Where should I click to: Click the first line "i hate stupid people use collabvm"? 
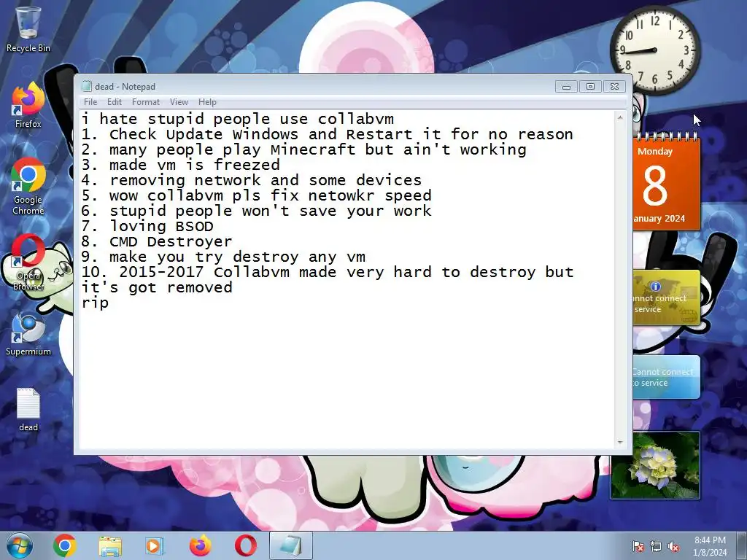click(238, 119)
